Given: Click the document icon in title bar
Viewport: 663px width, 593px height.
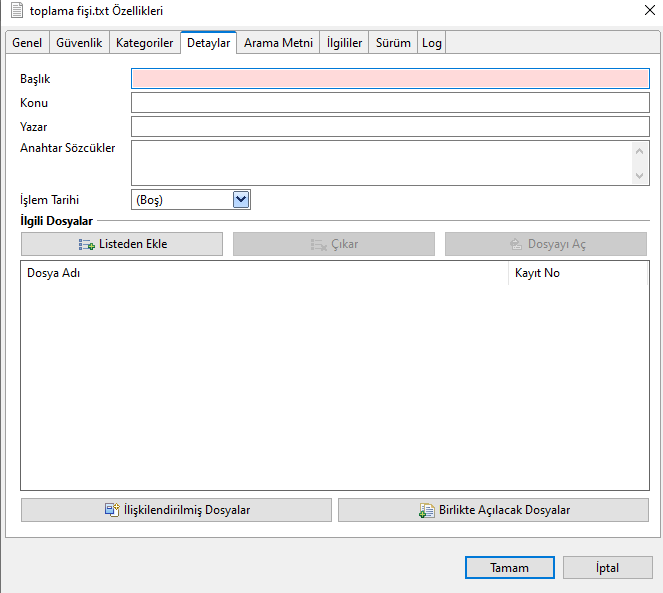Looking at the screenshot, I should click(17, 11).
